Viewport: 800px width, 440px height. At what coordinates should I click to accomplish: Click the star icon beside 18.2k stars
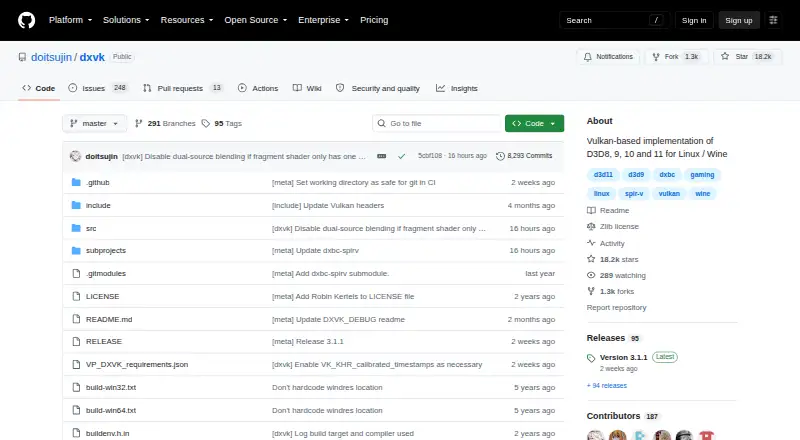click(591, 259)
